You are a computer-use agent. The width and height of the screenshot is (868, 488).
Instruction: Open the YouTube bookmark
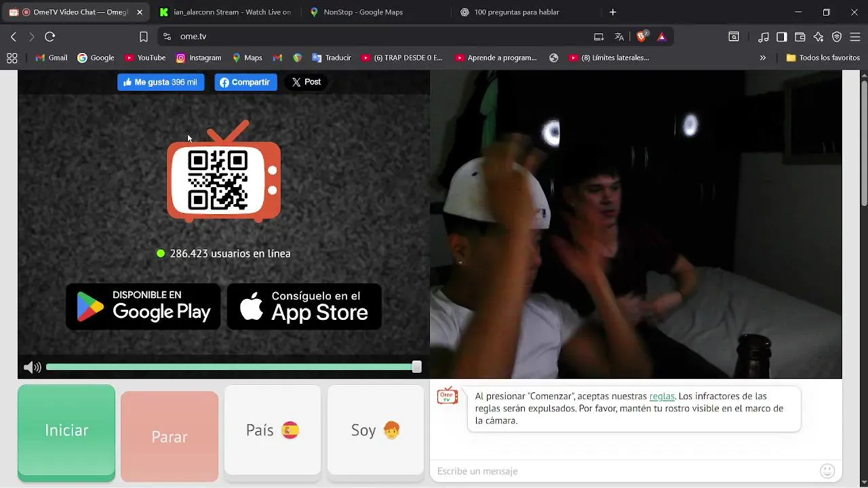coord(145,58)
